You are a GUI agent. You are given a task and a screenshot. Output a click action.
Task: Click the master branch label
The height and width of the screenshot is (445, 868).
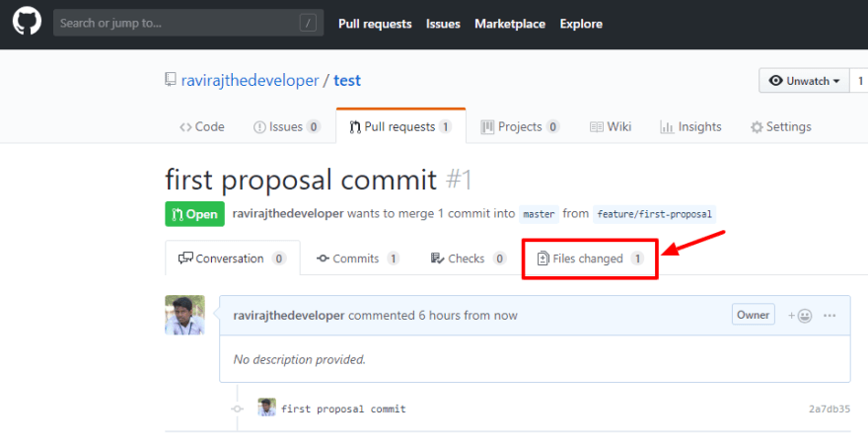click(539, 214)
